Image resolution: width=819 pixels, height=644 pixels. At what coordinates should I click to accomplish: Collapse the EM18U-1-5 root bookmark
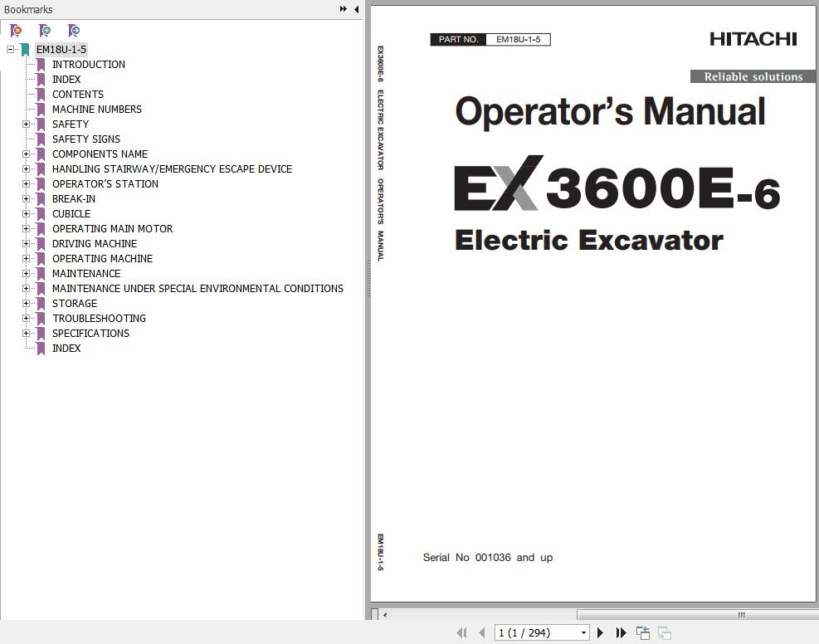(10, 50)
